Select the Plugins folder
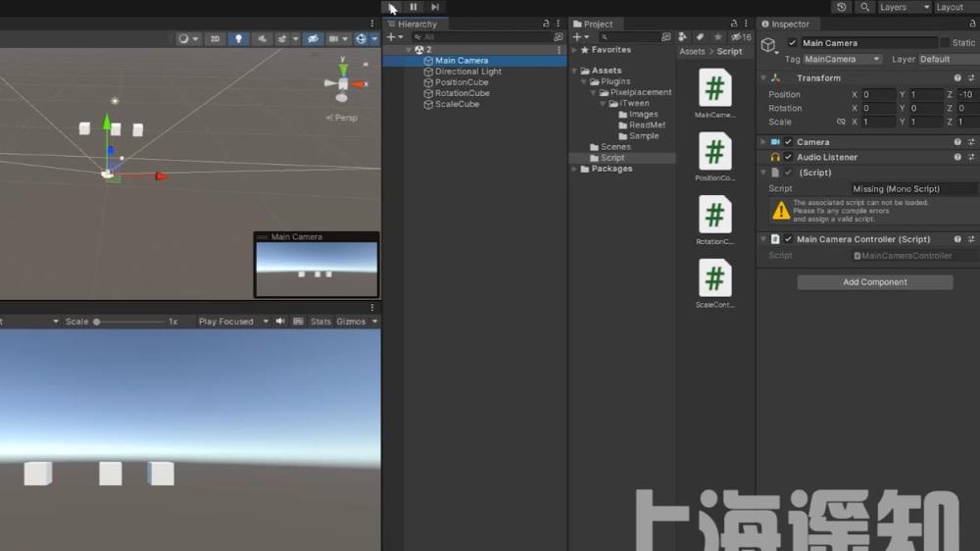This screenshot has height=551, width=980. coord(615,81)
